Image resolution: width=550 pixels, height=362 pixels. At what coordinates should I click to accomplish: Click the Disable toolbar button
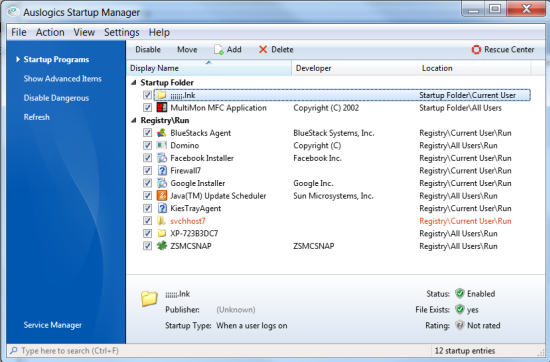click(148, 49)
